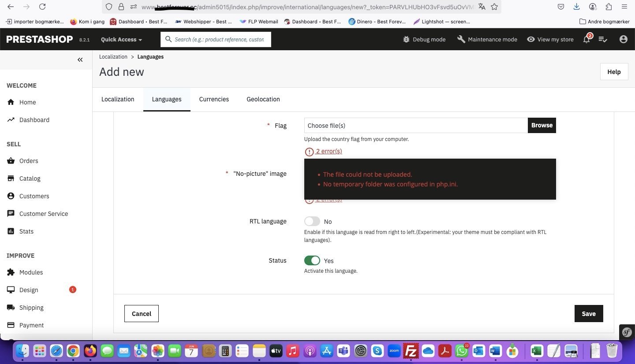
Task: Open Maintenance mode settings
Action: (487, 39)
